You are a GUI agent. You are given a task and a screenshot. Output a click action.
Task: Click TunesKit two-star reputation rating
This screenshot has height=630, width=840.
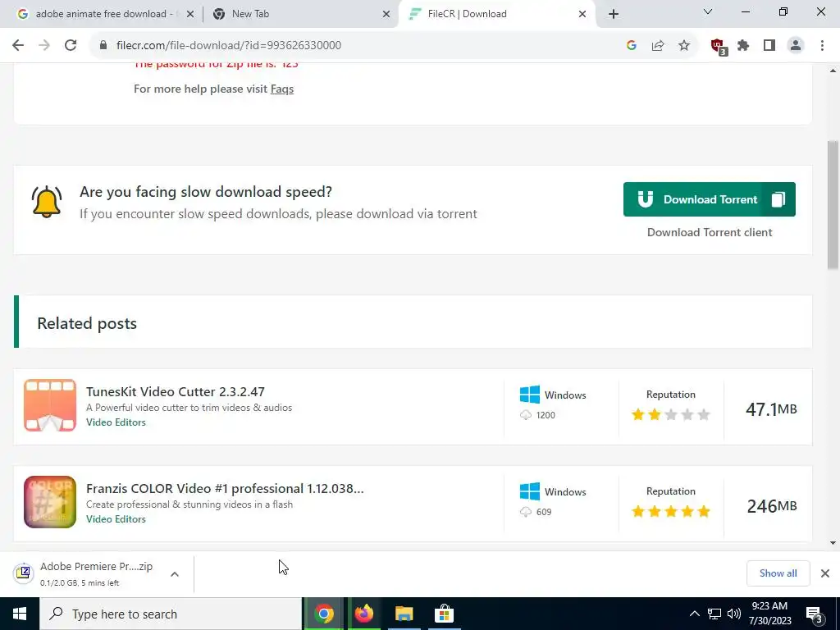(671, 414)
